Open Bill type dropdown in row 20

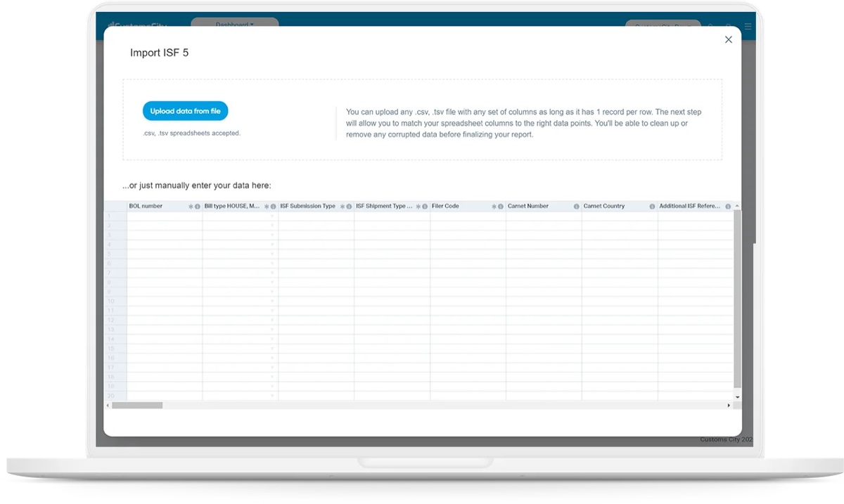273,396
